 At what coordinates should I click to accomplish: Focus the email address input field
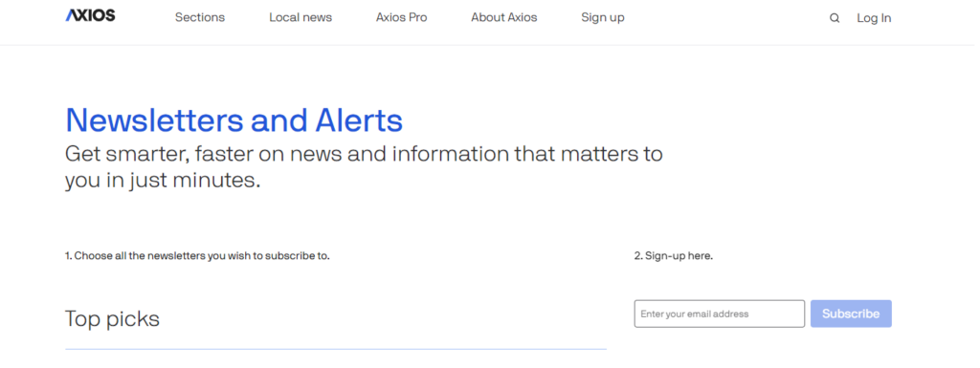720,314
